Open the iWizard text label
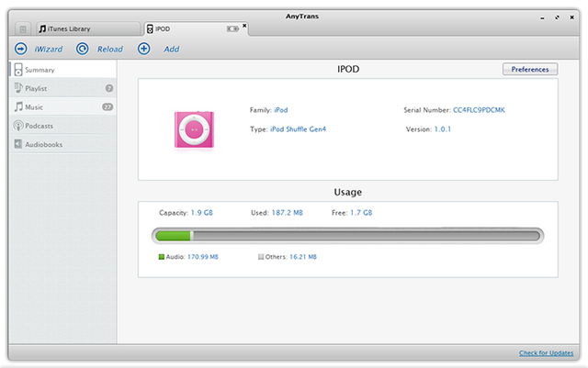The image size is (588, 368). [x=49, y=49]
